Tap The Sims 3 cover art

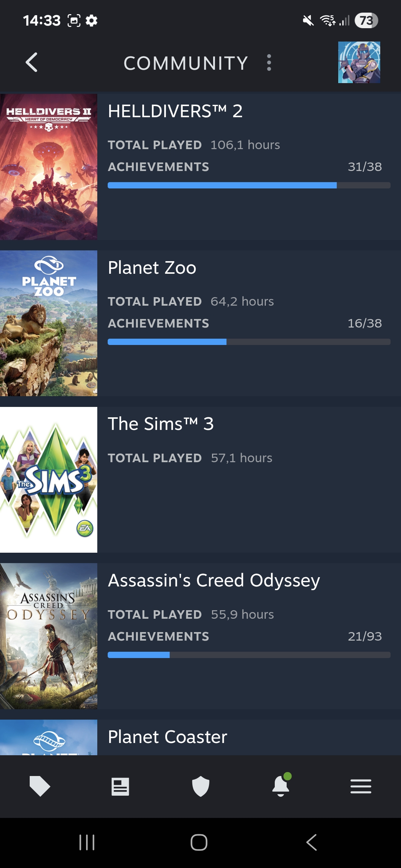(x=49, y=480)
